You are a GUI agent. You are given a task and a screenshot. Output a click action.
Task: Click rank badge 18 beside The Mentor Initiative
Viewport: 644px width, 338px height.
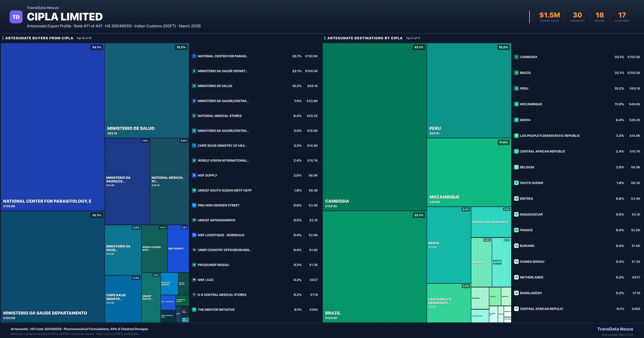194,310
